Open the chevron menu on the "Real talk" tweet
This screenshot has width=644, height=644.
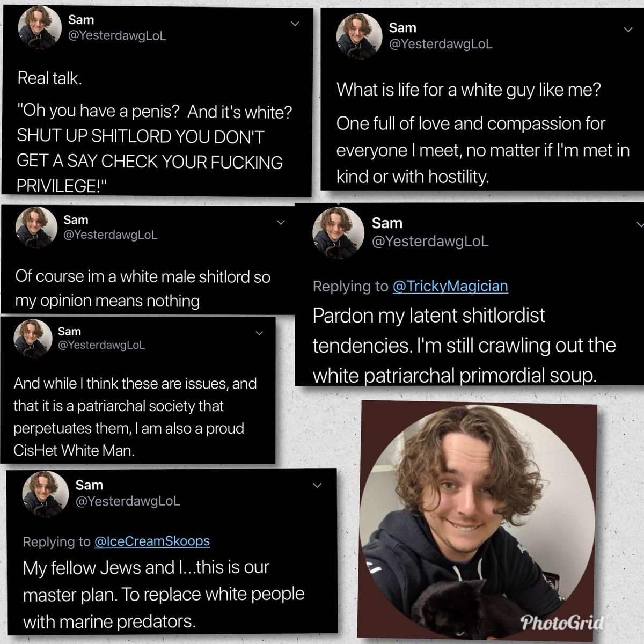point(295,24)
